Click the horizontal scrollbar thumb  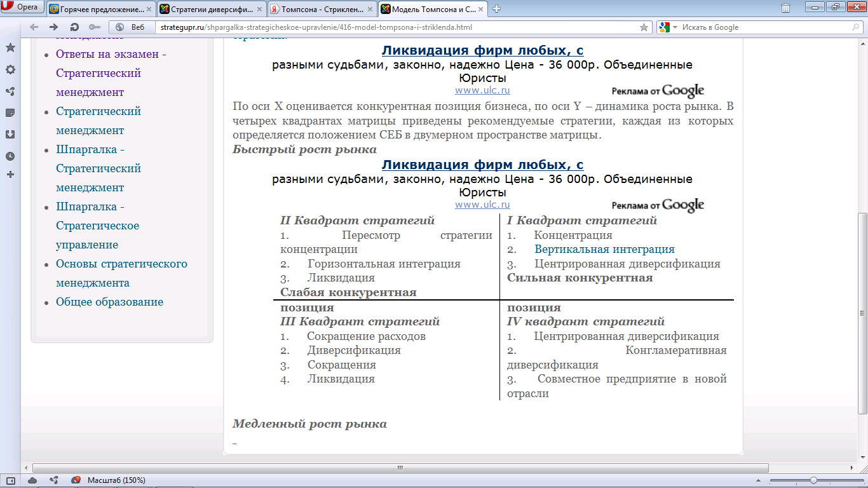400,467
